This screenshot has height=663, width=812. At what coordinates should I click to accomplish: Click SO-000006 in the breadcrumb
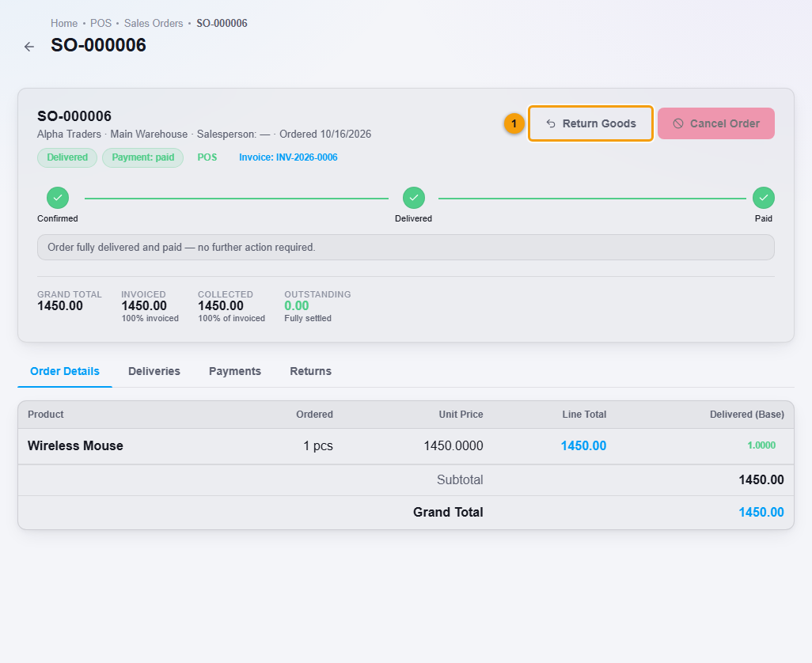click(x=222, y=23)
